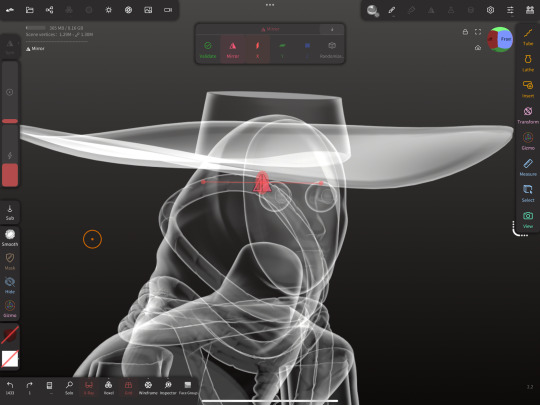Open the history list icon
This screenshot has height=405, width=540.
[x=50, y=388]
